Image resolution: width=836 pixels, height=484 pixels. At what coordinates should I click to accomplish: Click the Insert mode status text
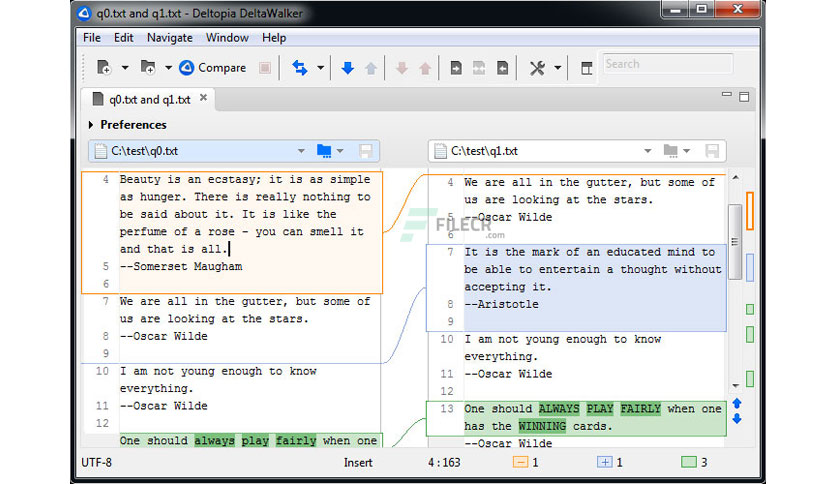click(x=358, y=463)
